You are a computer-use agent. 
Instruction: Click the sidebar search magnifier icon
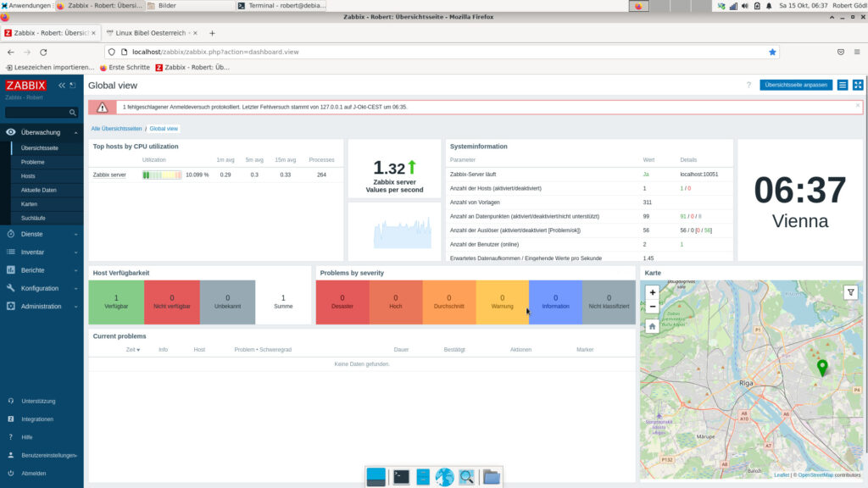pos(73,113)
